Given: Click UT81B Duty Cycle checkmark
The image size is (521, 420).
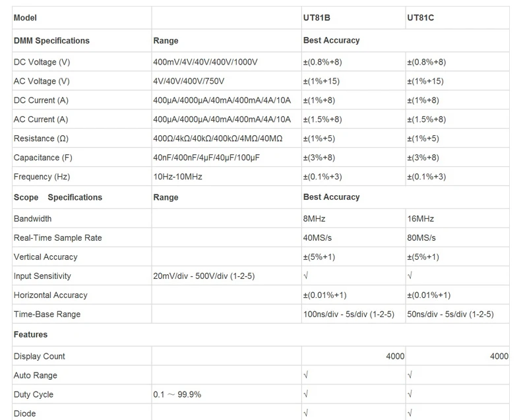Looking at the screenshot, I should click(x=306, y=394).
